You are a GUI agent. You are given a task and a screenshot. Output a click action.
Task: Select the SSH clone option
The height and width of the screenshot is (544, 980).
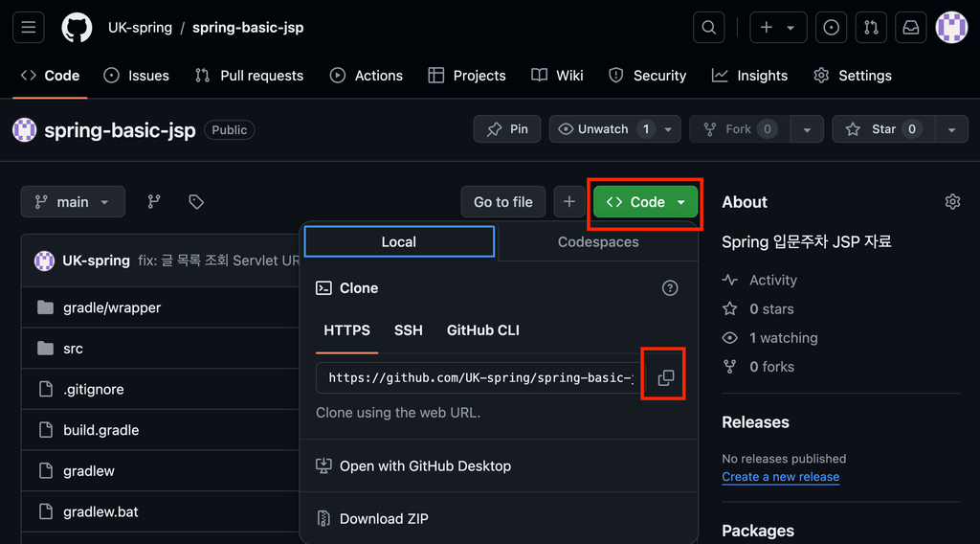408,330
